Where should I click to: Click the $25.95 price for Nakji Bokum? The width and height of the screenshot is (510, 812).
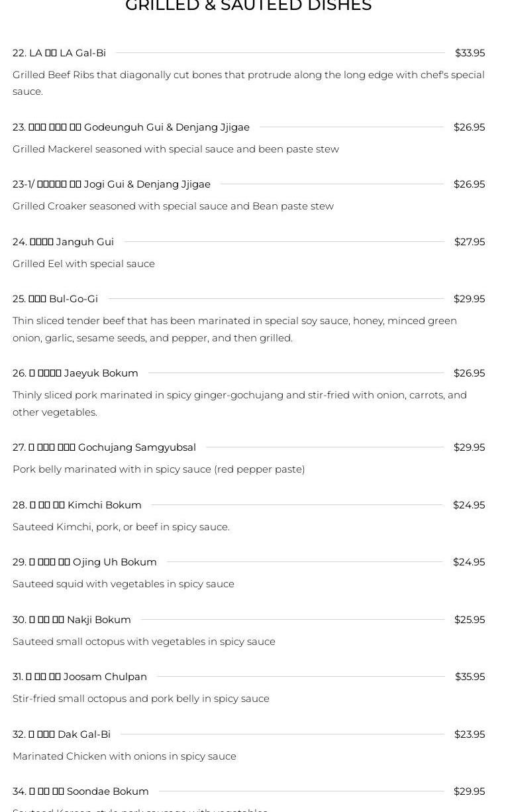(x=470, y=620)
